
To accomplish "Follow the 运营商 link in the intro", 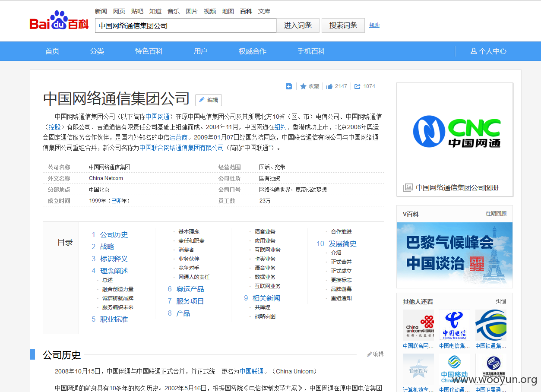I will pyautogui.click(x=179, y=137).
